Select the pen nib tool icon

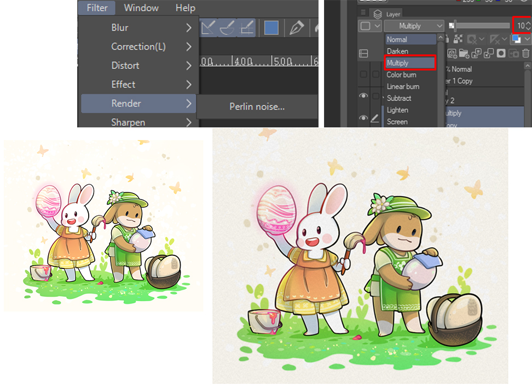point(297,27)
